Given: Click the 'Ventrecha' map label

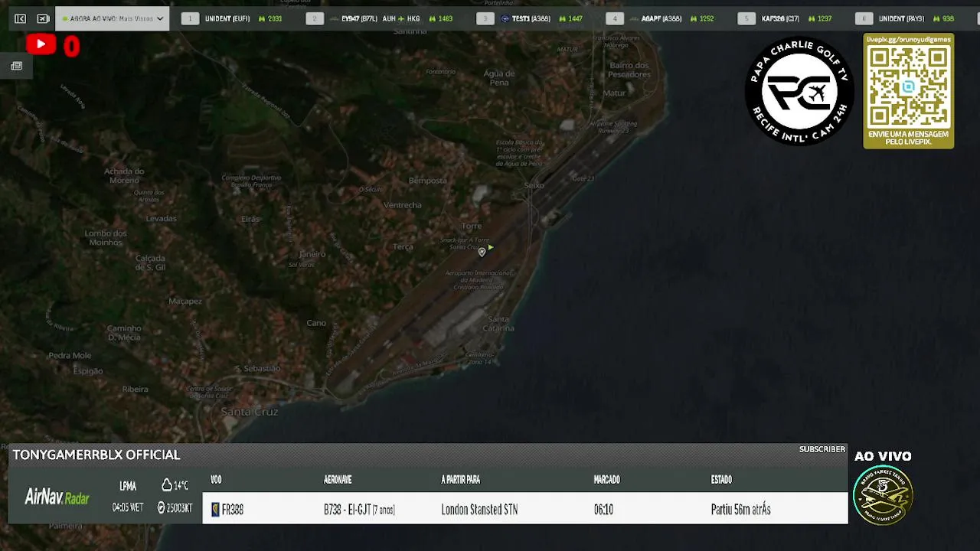Looking at the screenshot, I should click(402, 205).
